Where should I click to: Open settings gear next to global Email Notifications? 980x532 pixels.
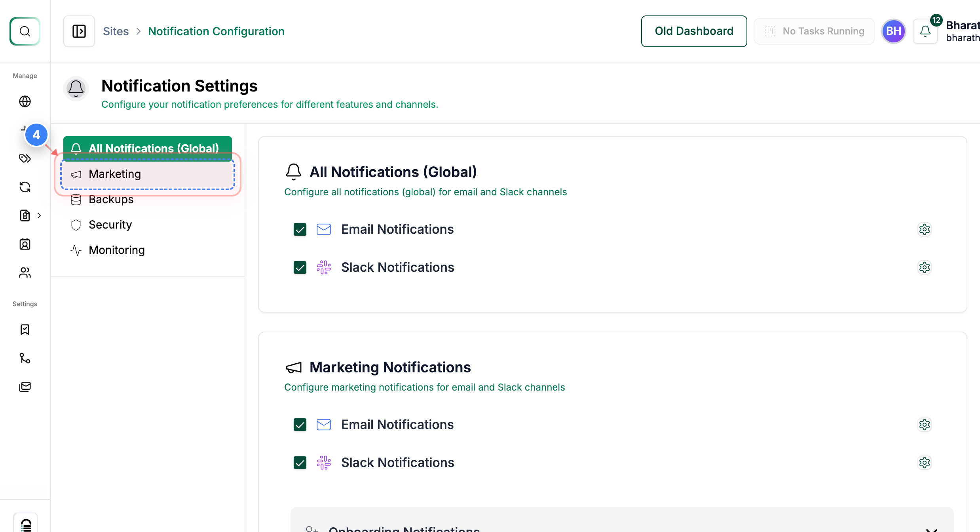(924, 229)
